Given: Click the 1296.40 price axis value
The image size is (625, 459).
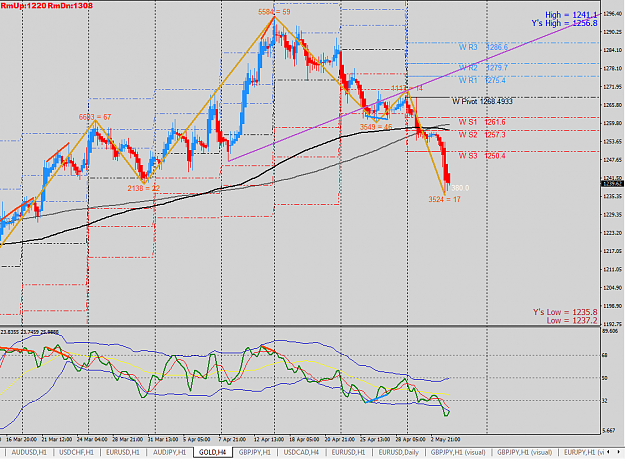Looking at the screenshot, I should [x=613, y=14].
